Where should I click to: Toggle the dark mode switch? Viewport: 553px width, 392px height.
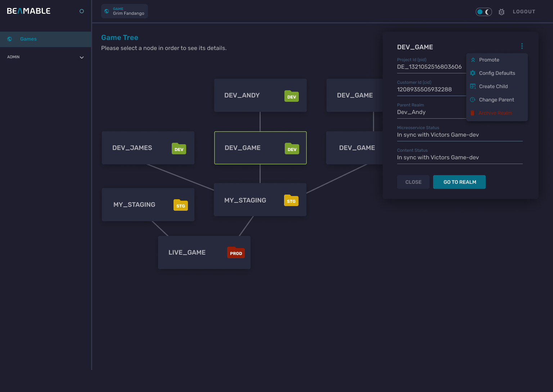(x=484, y=12)
